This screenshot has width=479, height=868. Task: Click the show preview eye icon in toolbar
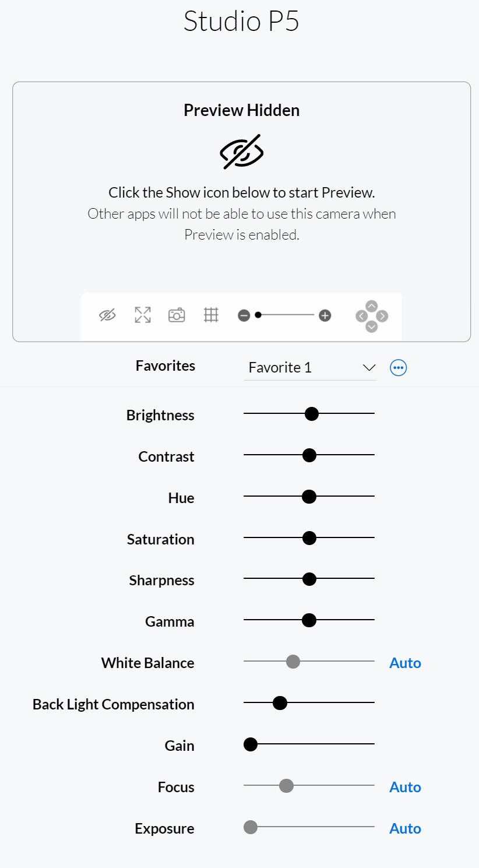tap(107, 315)
